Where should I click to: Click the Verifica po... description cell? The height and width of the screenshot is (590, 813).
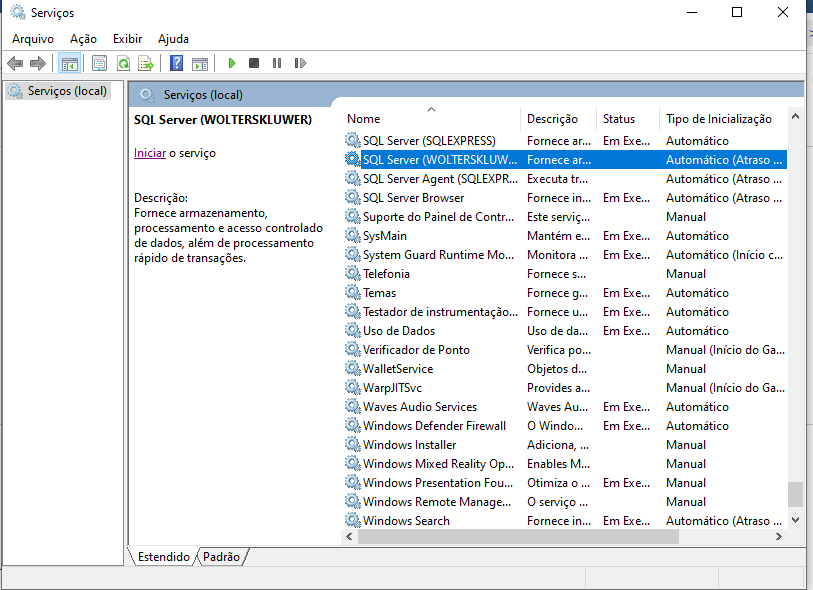click(559, 350)
